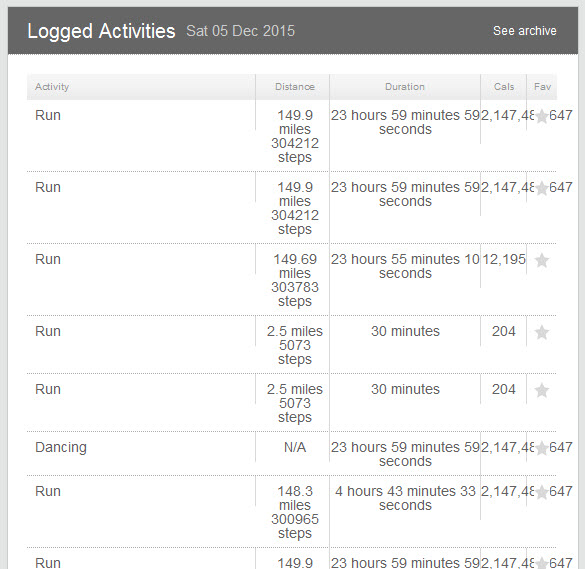
Task: Click the Activity column header
Action: click(x=52, y=87)
